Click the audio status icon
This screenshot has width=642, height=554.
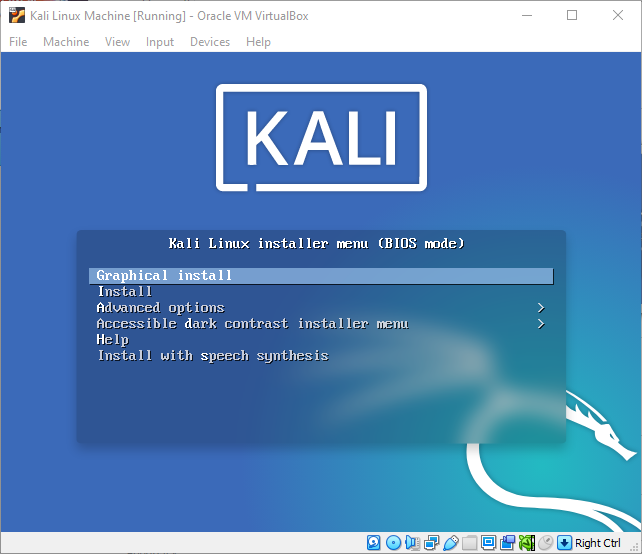tap(412, 543)
